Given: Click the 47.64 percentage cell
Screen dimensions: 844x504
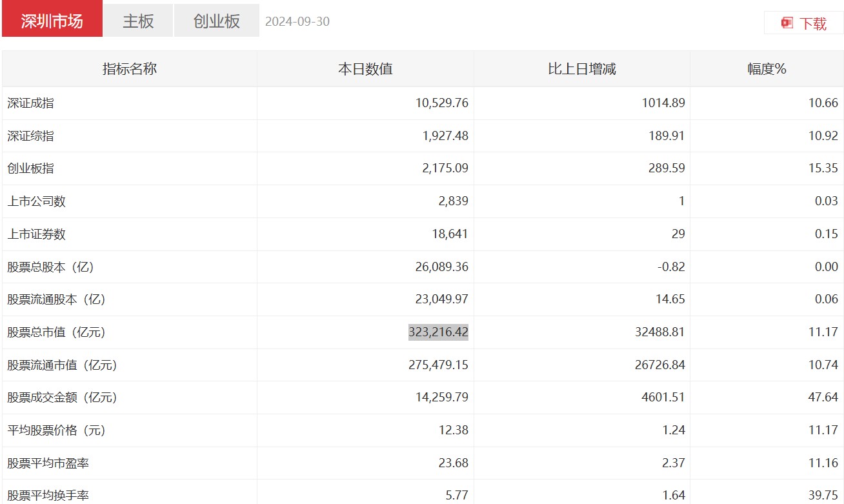Looking at the screenshot, I should [x=823, y=398].
